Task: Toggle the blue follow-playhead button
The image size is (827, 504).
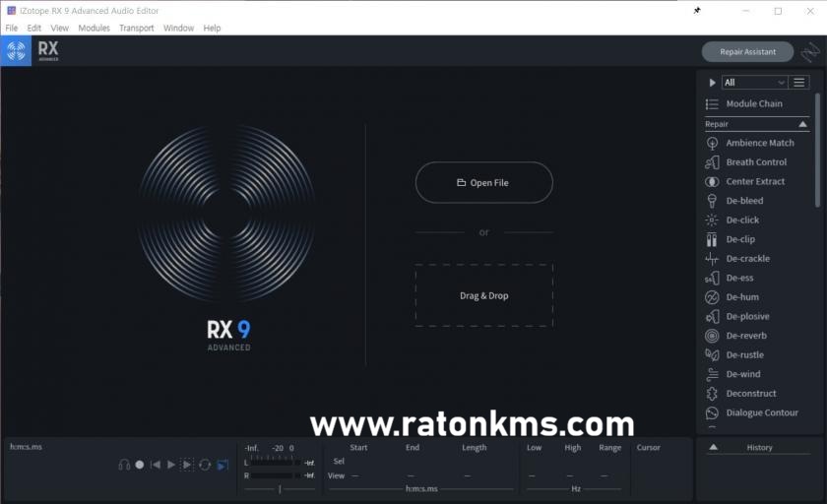Action: (x=223, y=465)
